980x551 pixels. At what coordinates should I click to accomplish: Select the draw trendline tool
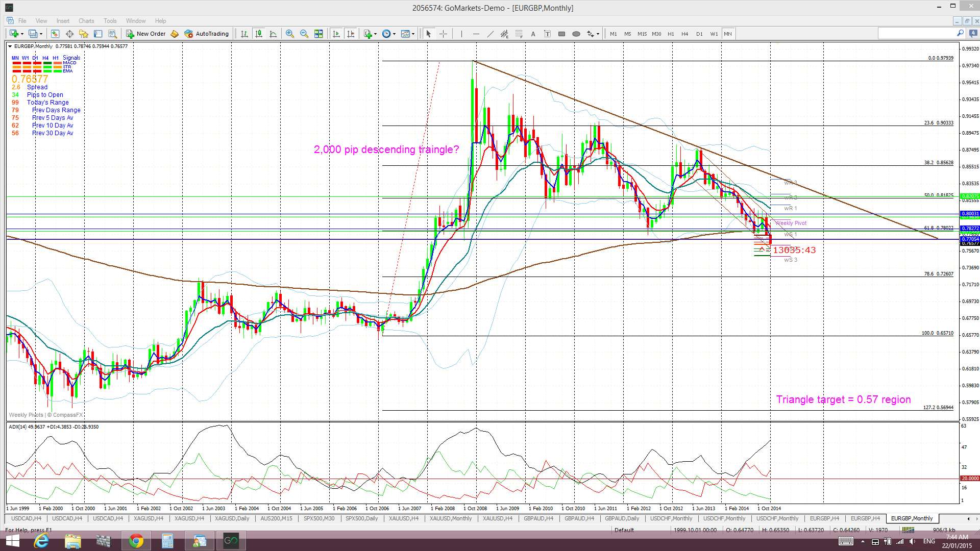(x=490, y=34)
